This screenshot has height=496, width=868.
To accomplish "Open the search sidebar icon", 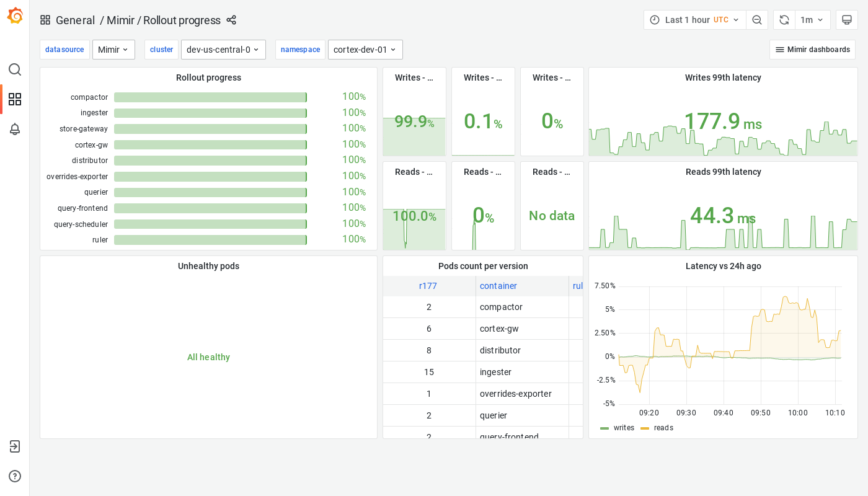I will [x=14, y=69].
